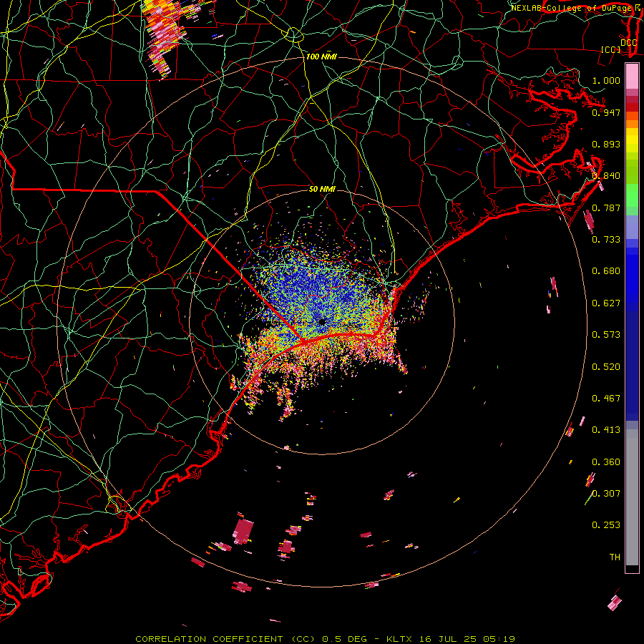Click the 0.253 color scale value
The width and height of the screenshot is (644, 644).
[606, 525]
